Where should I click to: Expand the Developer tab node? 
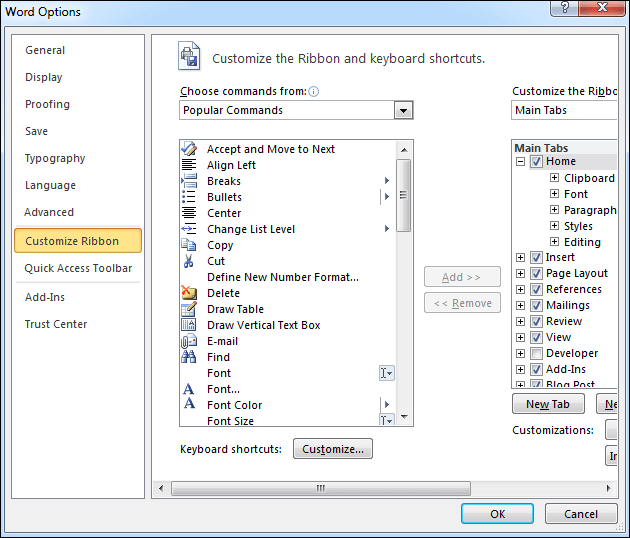(520, 353)
